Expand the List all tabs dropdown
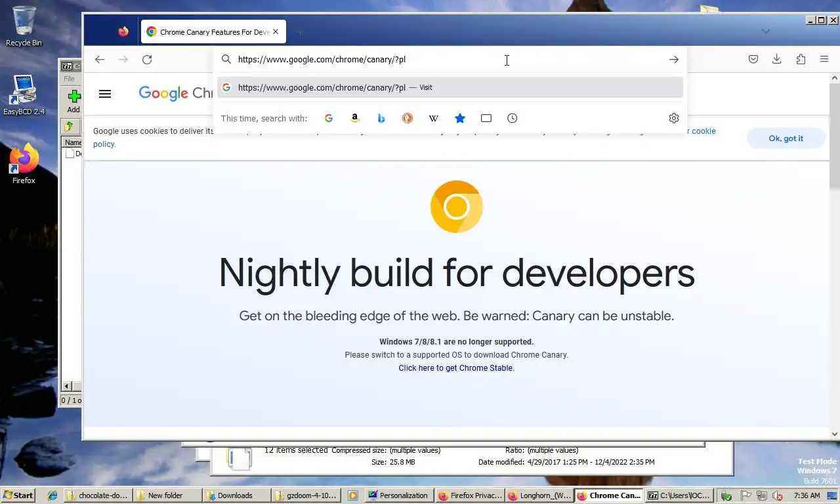This screenshot has width=840, height=504. (765, 31)
